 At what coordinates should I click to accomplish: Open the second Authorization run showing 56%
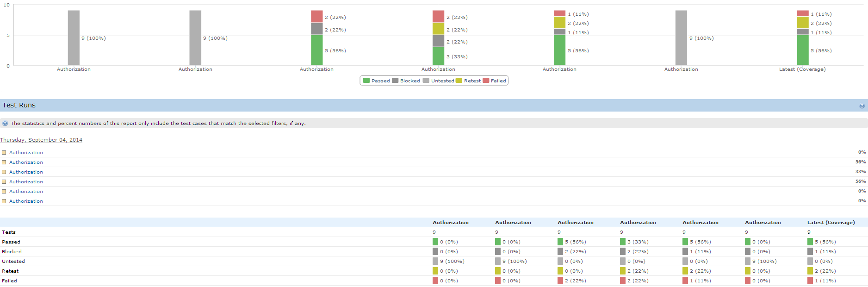coord(26,182)
